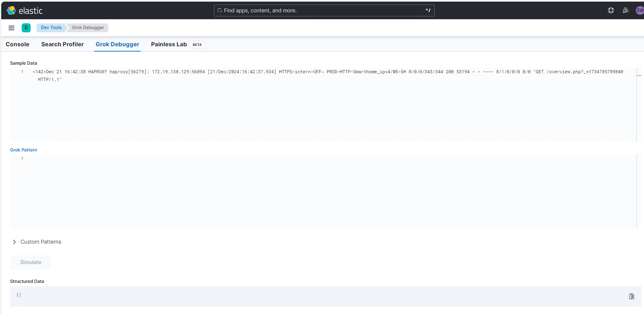Click the Sample Data editor scrollbar

639,105
